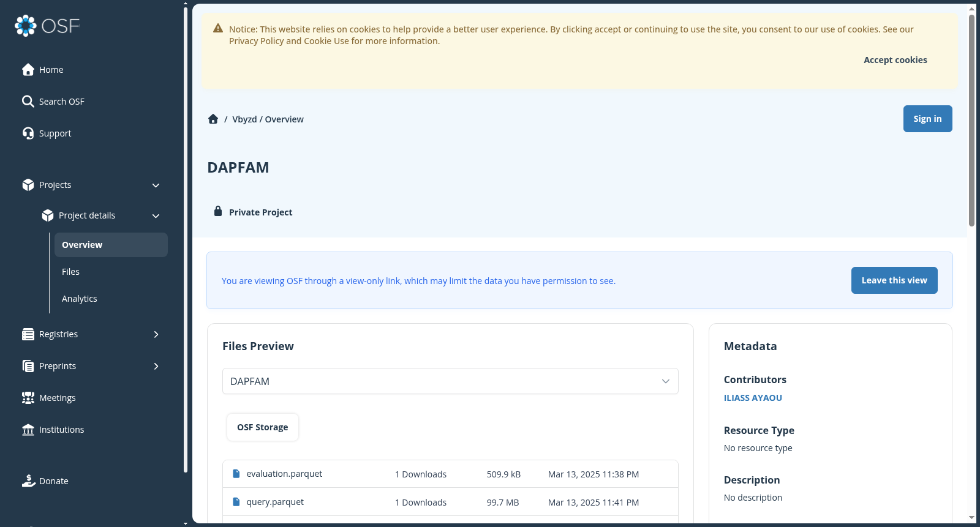Image resolution: width=980 pixels, height=527 pixels.
Task: Collapse the Project details chevron
Action: pyautogui.click(x=156, y=216)
